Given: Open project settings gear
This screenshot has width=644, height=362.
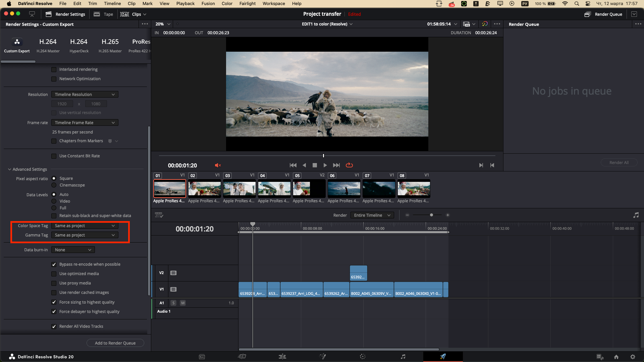Looking at the screenshot, I should tap(633, 357).
